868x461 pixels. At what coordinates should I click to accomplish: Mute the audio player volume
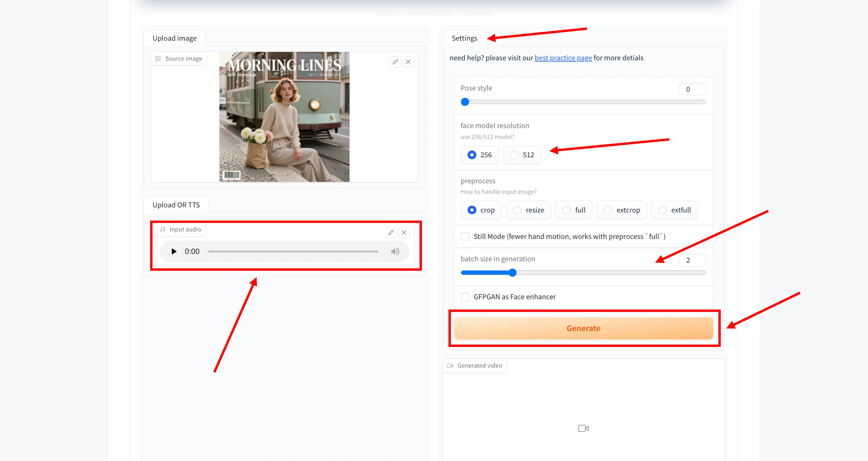point(395,251)
